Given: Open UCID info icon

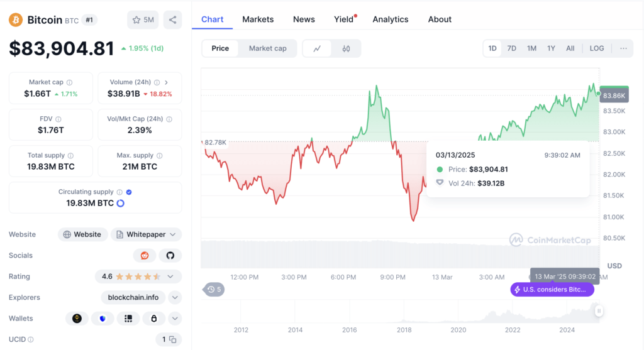Looking at the screenshot, I should [31, 340].
